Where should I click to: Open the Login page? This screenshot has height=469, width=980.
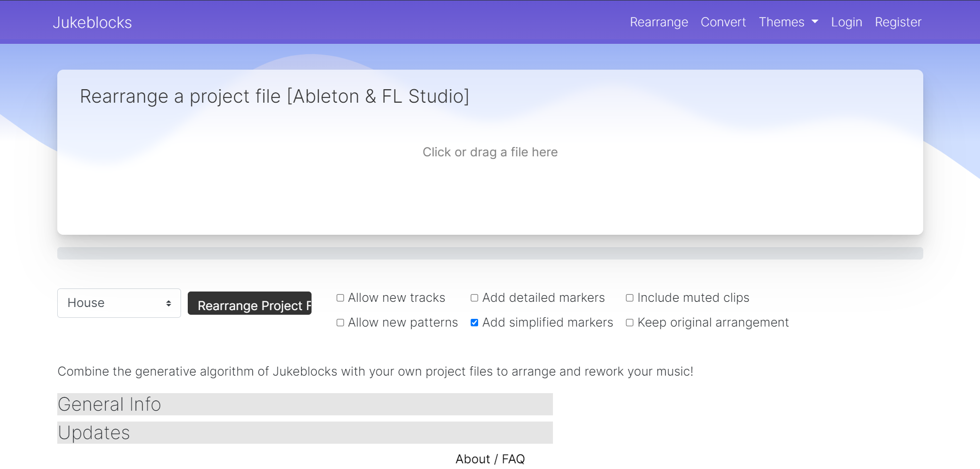(846, 22)
